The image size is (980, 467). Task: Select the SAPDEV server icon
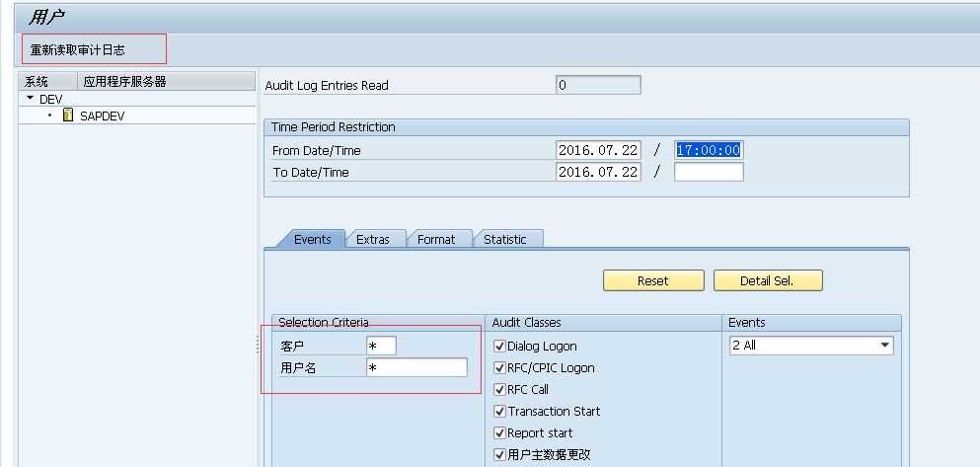point(68,116)
